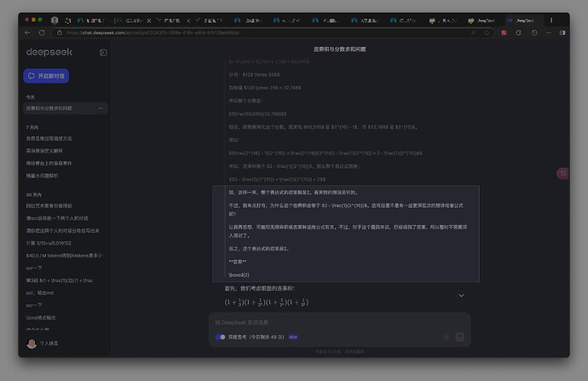Click scroll-to-bottom chevron button
Viewport: 588px width, 381px height.
tap(461, 296)
